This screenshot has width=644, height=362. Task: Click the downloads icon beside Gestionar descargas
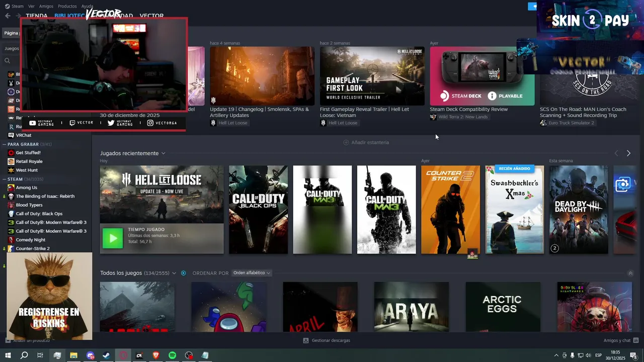pyautogui.click(x=306, y=340)
